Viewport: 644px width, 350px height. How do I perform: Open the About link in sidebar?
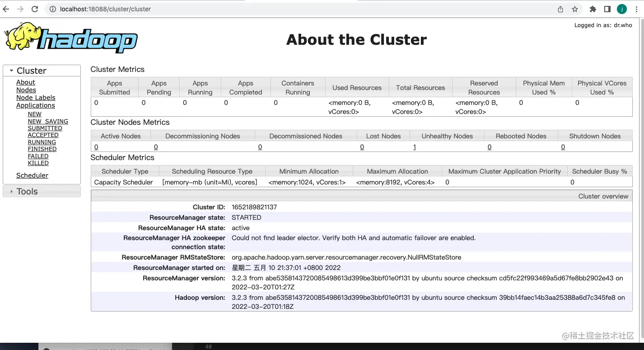point(26,82)
